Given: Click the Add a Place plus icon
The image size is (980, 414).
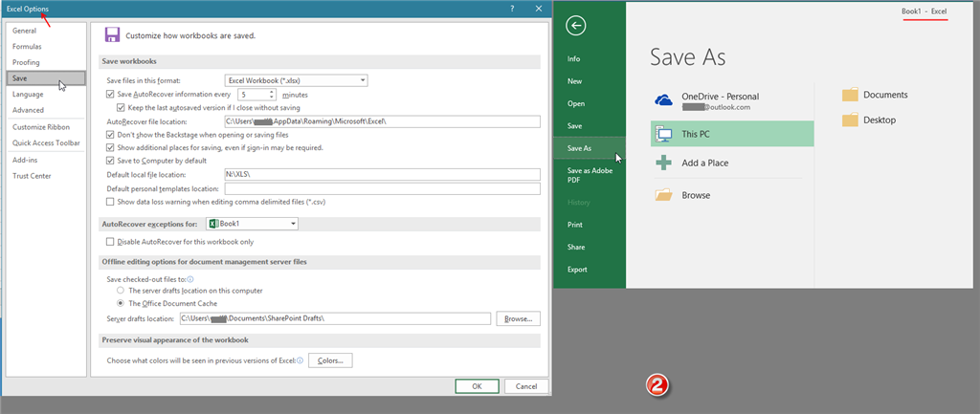Looking at the screenshot, I should tap(663, 163).
